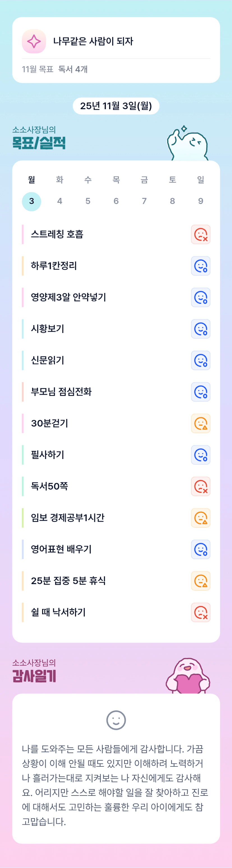Click the success face icon for 하루1칸정리
Image resolution: width=232 pixels, height=868 pixels.
click(x=201, y=266)
